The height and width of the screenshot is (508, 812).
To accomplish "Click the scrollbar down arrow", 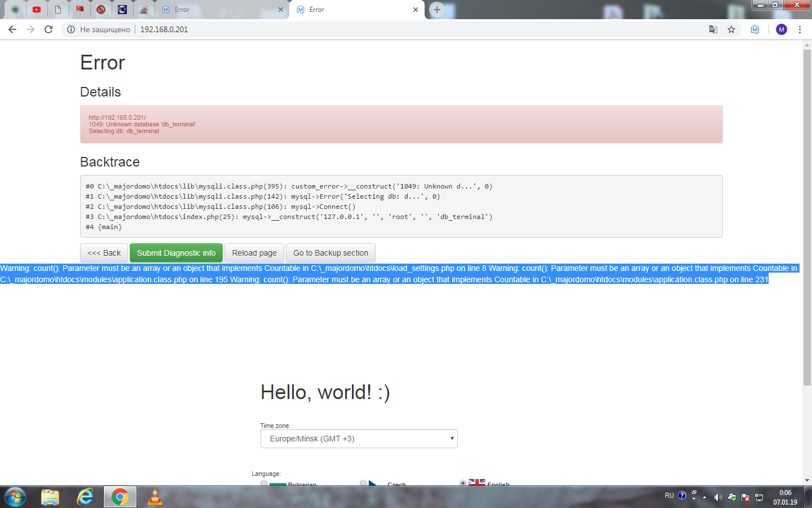I will click(x=807, y=480).
